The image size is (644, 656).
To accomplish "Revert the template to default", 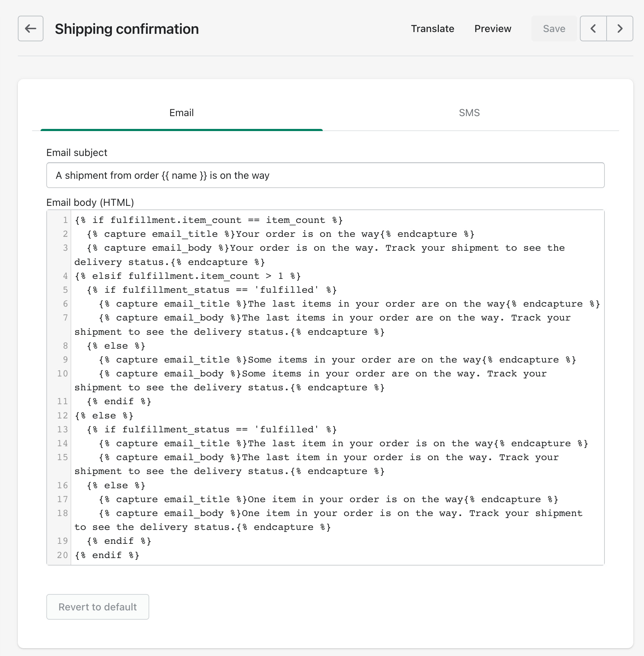I will point(98,607).
